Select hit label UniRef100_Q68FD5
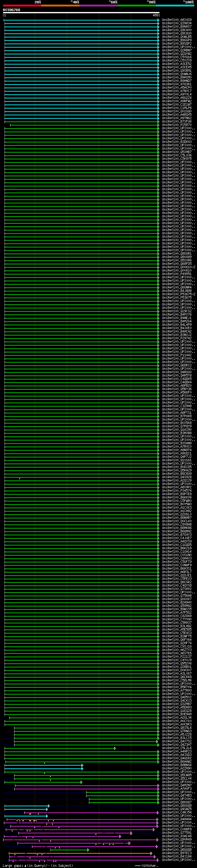Image resolution: width=197 pixels, height=868 pixels. pyautogui.click(x=177, y=264)
